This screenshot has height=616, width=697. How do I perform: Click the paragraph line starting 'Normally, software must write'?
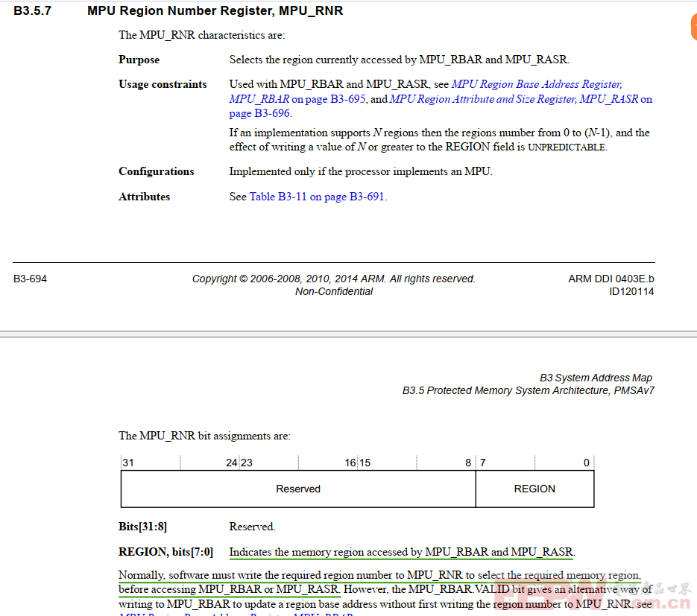379,575
